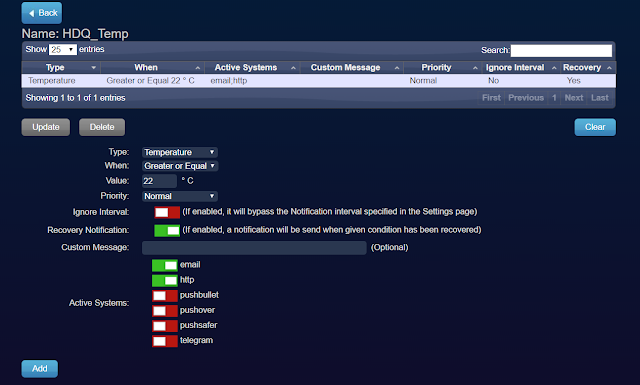Viewport: 640px width, 385px height.
Task: Go to Next page of entries
Action: [x=573, y=98]
